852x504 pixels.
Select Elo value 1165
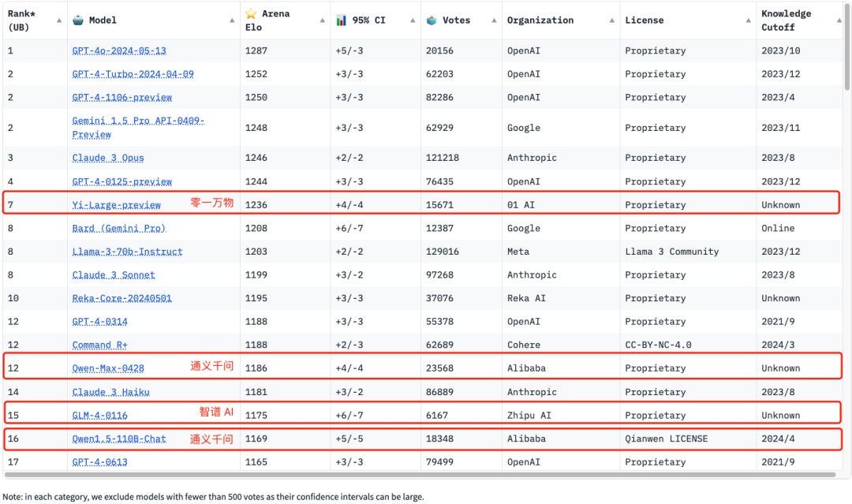[256, 462]
